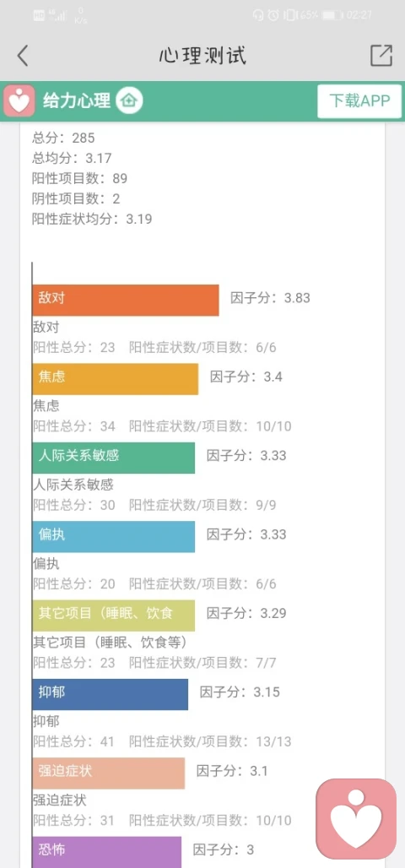Open the share/external link icon

click(x=381, y=56)
